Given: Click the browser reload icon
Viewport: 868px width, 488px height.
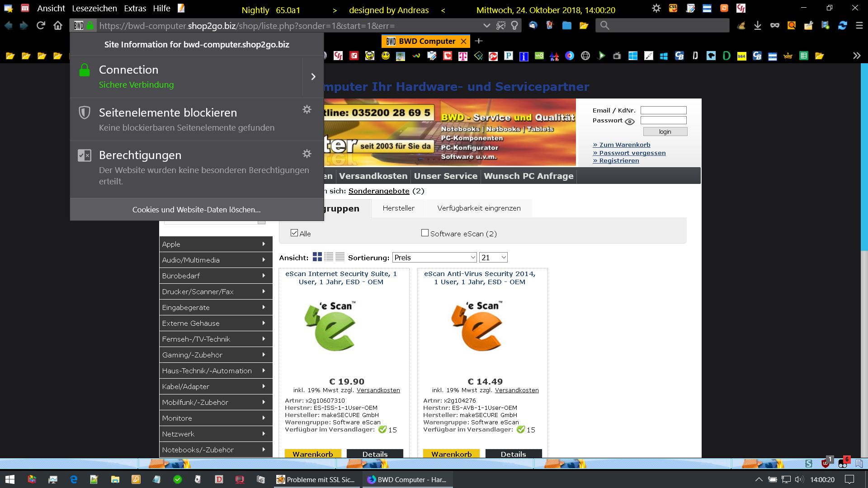Looking at the screenshot, I should [41, 25].
